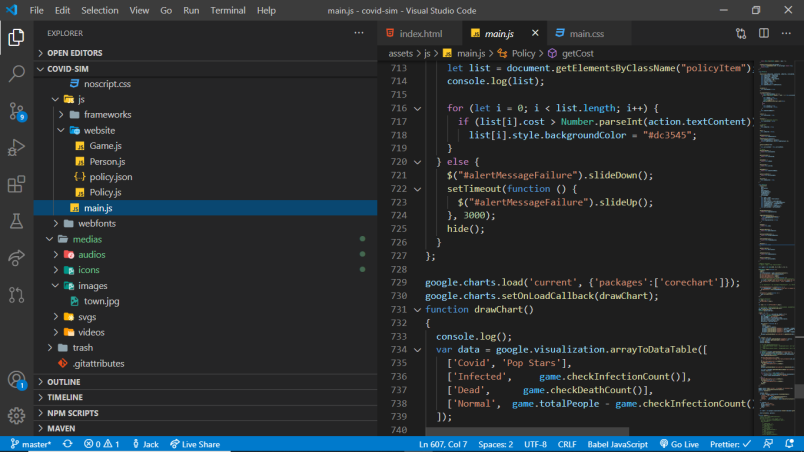Open the Terminal menu
The image size is (804, 452).
(228, 10)
